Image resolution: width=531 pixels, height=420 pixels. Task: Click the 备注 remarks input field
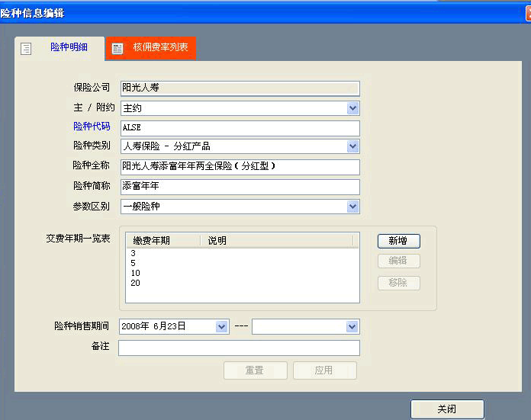click(239, 348)
